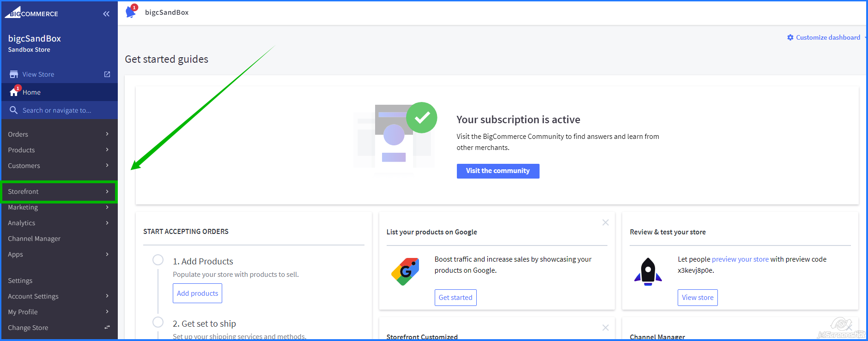Click the Google Shopping tag icon
The image size is (868, 341).
click(405, 271)
